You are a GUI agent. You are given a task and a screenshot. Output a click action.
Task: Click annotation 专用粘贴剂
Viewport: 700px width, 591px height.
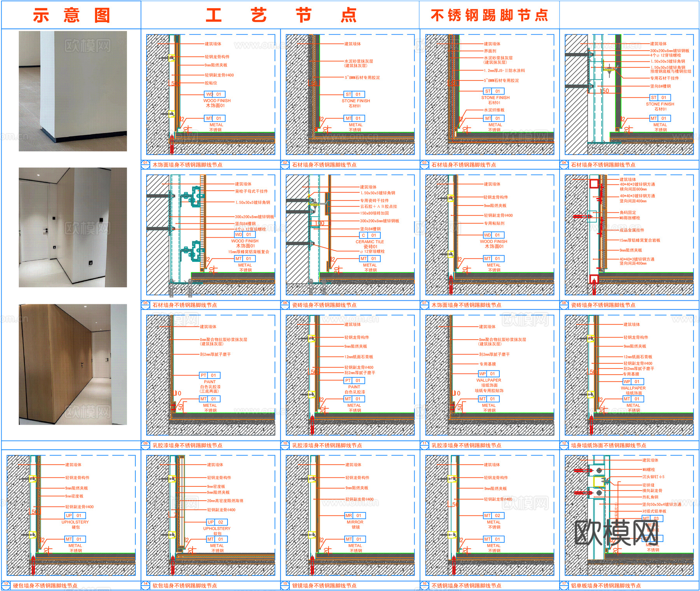[x=494, y=223]
